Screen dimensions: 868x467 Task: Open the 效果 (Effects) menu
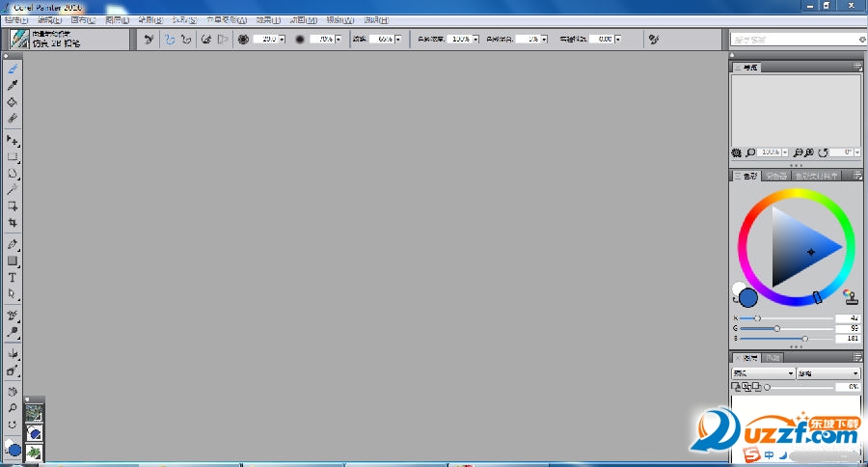coord(266,19)
